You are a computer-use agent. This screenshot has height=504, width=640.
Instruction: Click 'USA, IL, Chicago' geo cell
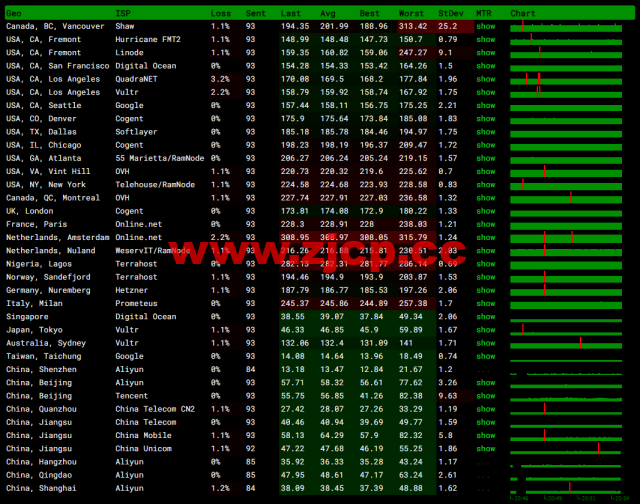pyautogui.click(x=44, y=145)
